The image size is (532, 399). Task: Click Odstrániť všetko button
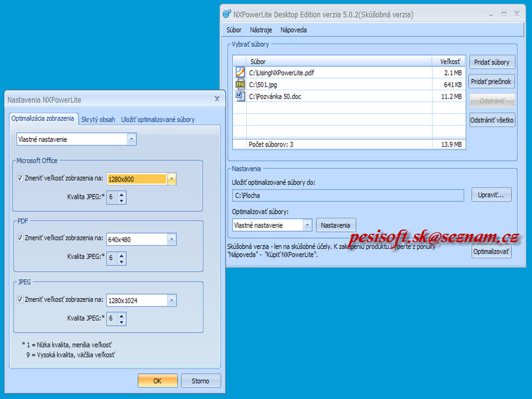492,120
